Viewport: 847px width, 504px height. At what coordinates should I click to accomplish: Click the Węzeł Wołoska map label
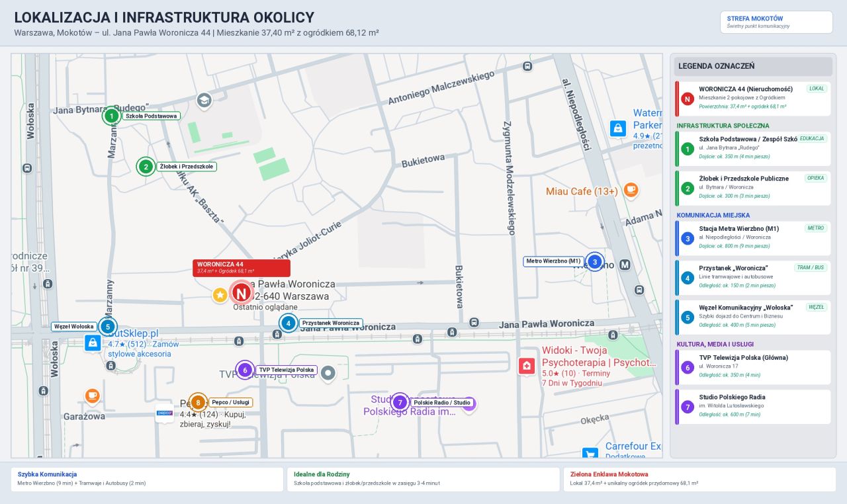pos(74,327)
